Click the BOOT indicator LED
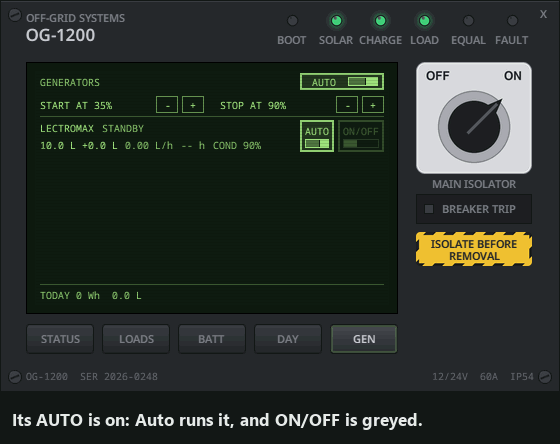The image size is (560, 444). (x=292, y=21)
